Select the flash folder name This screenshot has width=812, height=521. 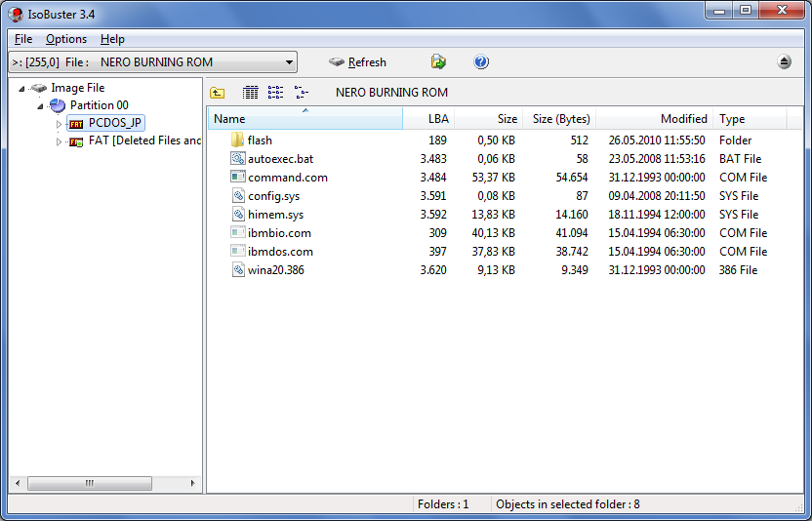pos(260,140)
